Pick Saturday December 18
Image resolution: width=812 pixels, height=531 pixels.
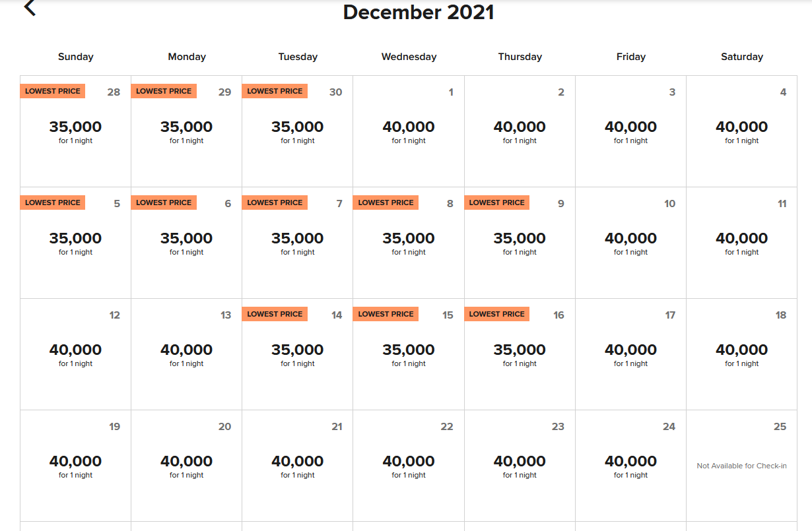(741, 354)
